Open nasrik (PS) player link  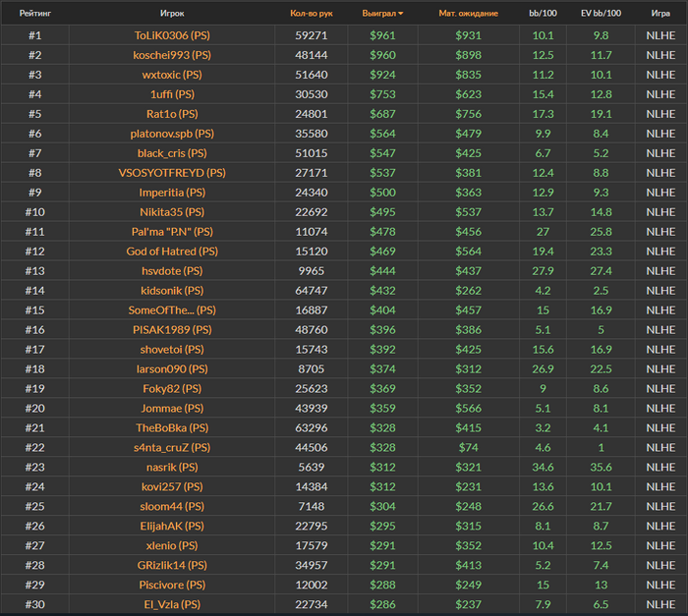[172, 468]
